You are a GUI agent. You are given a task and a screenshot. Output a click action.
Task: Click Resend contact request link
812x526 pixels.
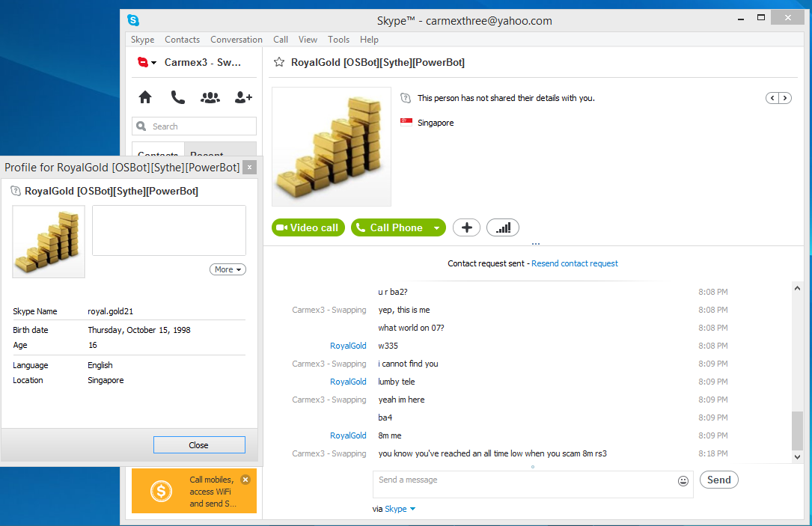(574, 263)
